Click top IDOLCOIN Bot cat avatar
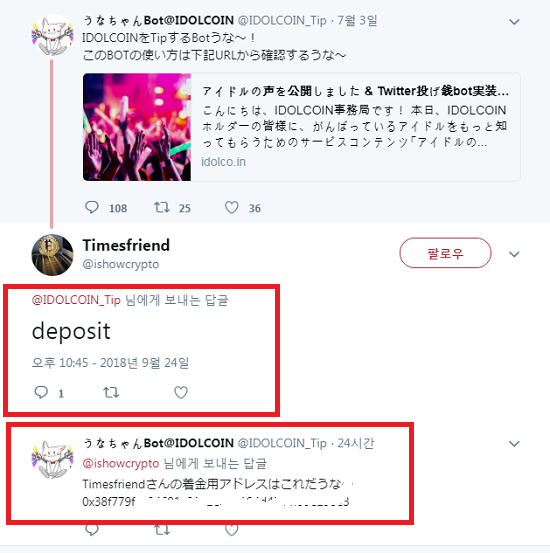 pyautogui.click(x=53, y=35)
